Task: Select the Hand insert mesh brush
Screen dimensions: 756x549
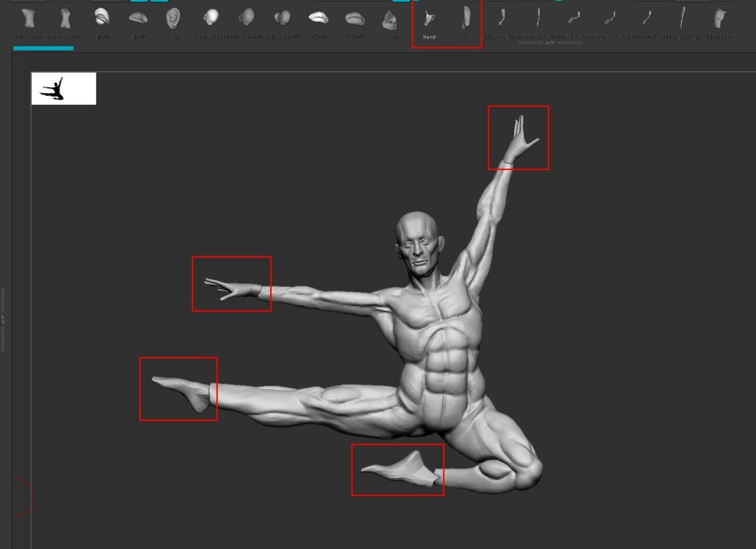Action: pos(429,23)
